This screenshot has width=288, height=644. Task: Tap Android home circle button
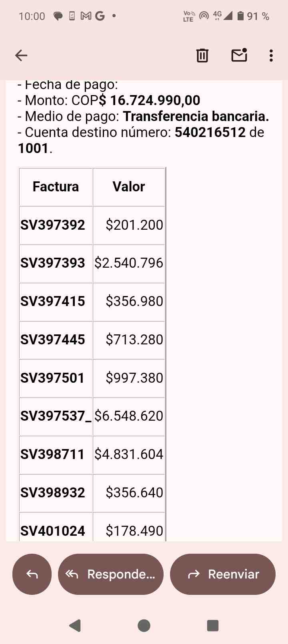click(x=144, y=625)
